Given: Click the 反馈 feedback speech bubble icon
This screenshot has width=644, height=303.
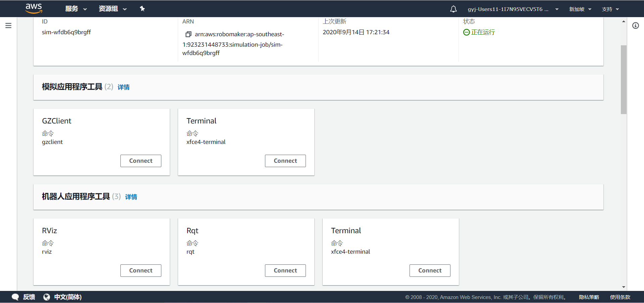Looking at the screenshot, I should click(x=15, y=297).
